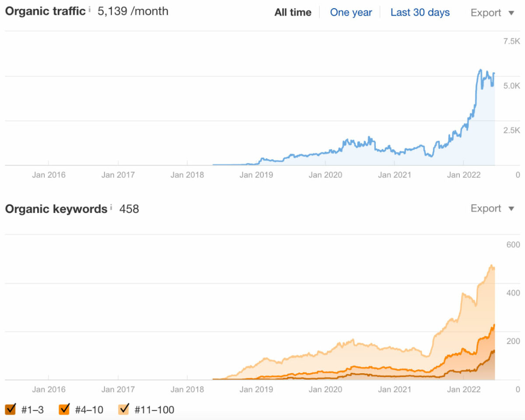This screenshot has height=420, width=525.
Task: Click the info icon beside Organic keywords
Action: 111,207
